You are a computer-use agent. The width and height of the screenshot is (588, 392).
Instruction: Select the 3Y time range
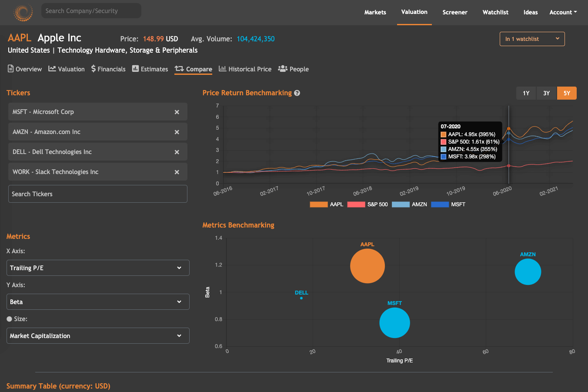coord(547,93)
